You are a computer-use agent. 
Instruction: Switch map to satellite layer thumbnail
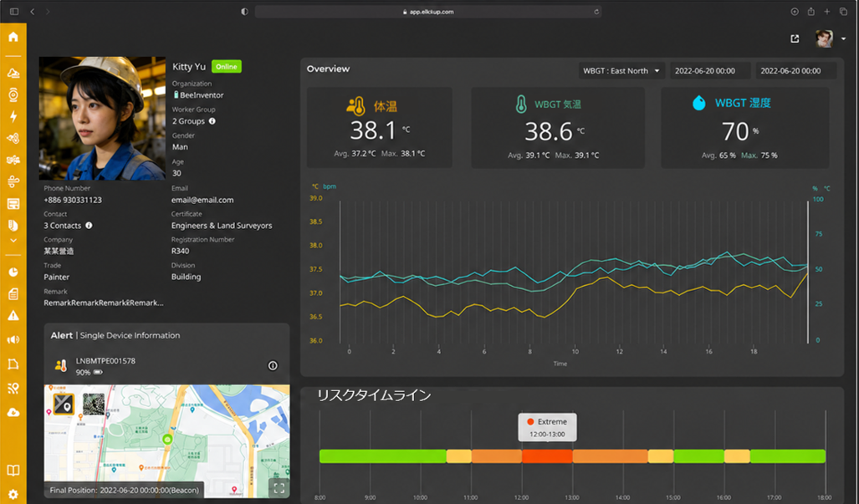(x=93, y=404)
